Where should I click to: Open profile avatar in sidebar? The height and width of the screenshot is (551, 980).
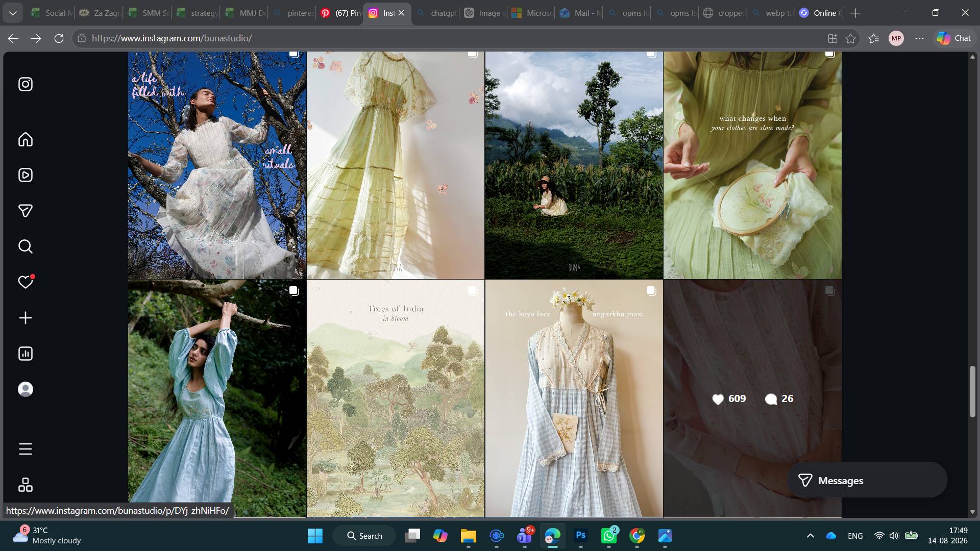click(26, 389)
